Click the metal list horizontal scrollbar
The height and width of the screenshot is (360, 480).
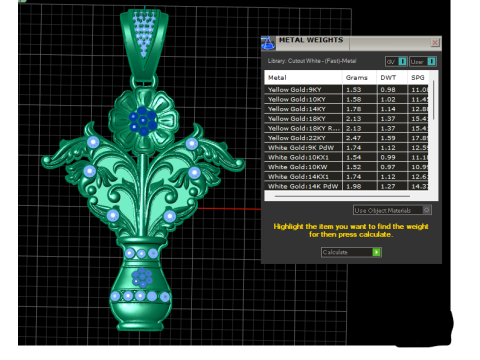point(342,197)
